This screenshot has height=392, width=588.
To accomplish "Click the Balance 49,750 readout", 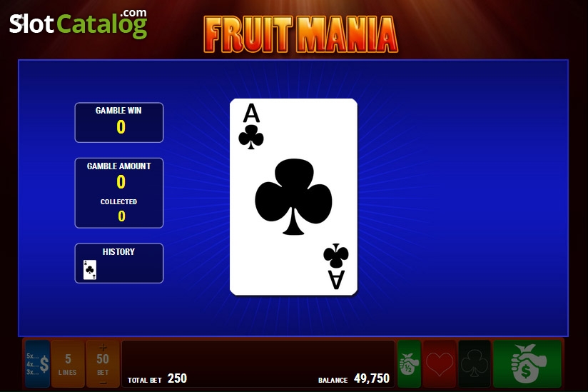I will click(354, 379).
